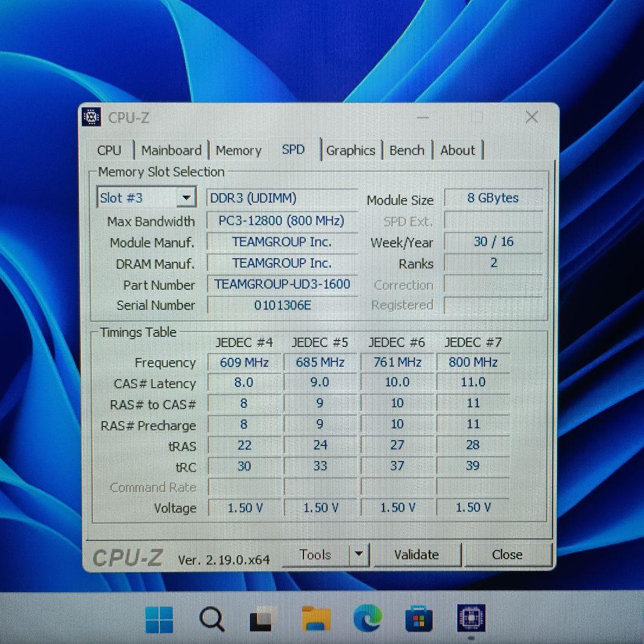Click tRAS value 28
The height and width of the screenshot is (644, 644).
coord(473,445)
